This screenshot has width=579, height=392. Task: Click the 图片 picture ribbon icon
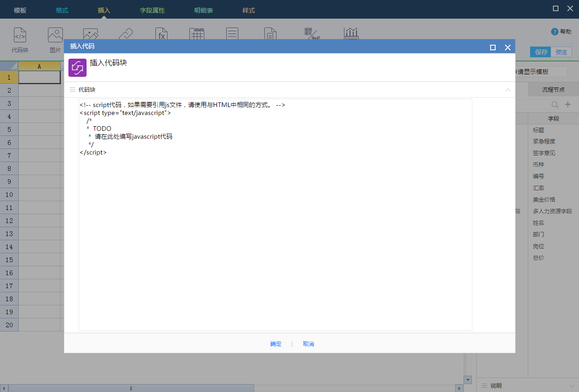[55, 35]
